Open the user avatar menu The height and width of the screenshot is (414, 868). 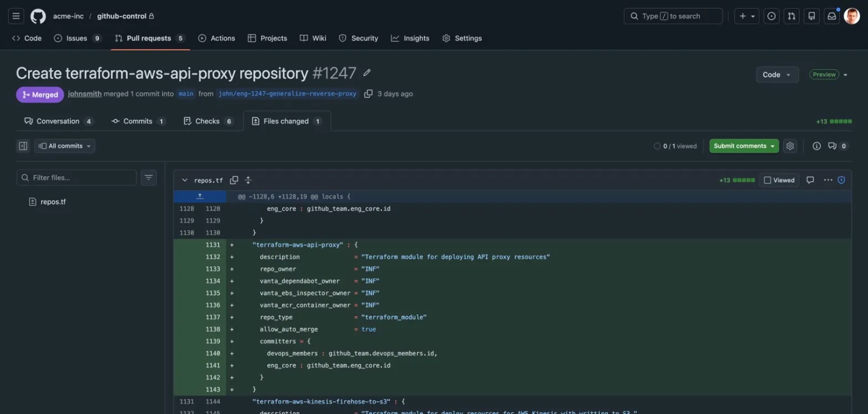[852, 16]
